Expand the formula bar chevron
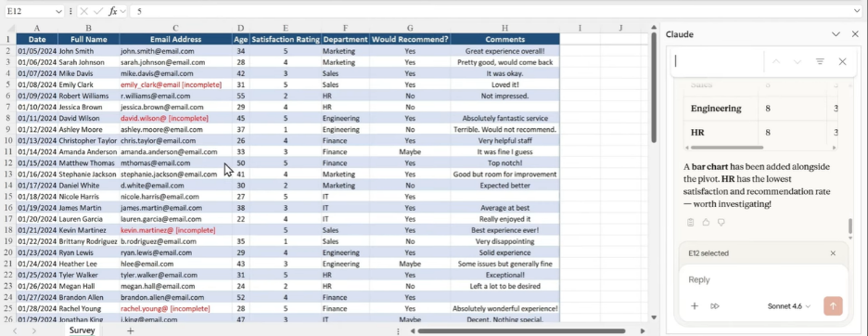This screenshot has width=868, height=336. pos(858,11)
